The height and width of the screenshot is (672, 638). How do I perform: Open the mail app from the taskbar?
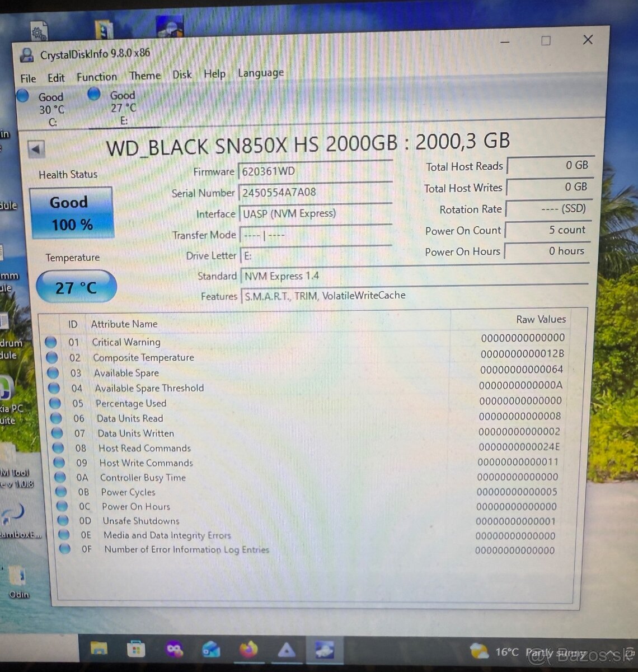(x=211, y=650)
